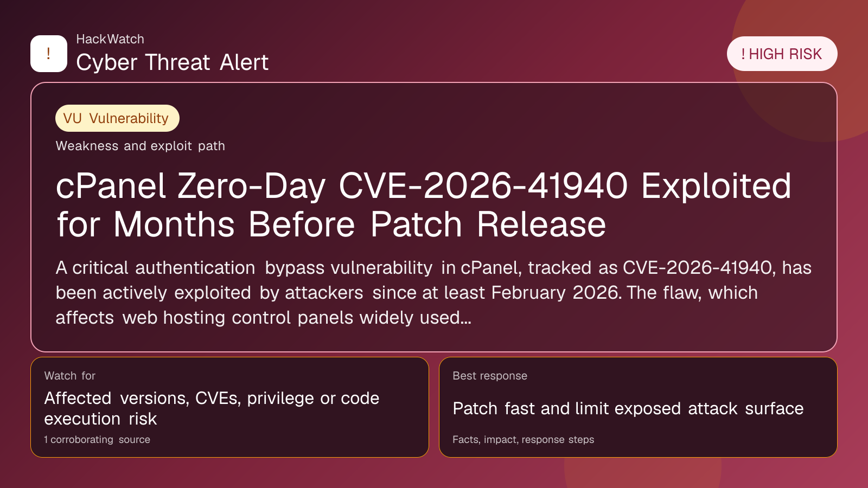Click the Vulnerability category tag
This screenshot has height=488, width=868.
117,118
